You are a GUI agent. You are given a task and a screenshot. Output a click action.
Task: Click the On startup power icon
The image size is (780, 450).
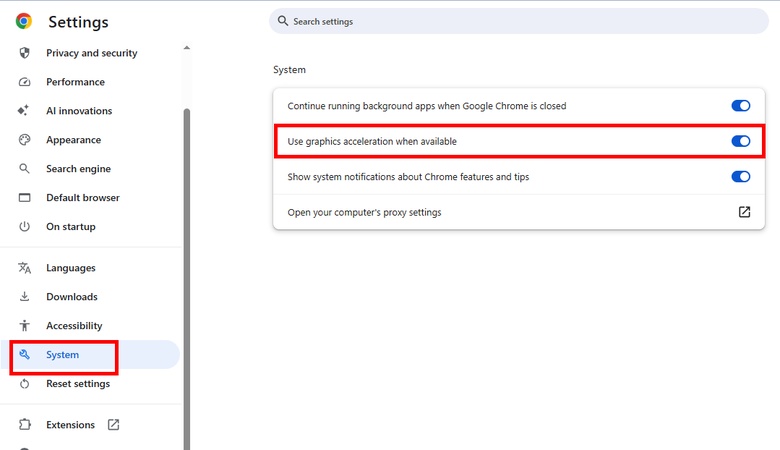(24, 226)
